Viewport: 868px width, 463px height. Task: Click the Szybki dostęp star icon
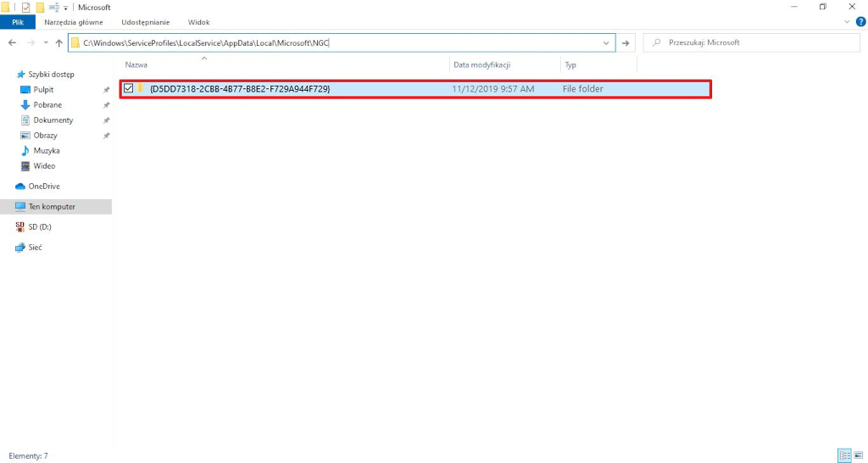[21, 75]
